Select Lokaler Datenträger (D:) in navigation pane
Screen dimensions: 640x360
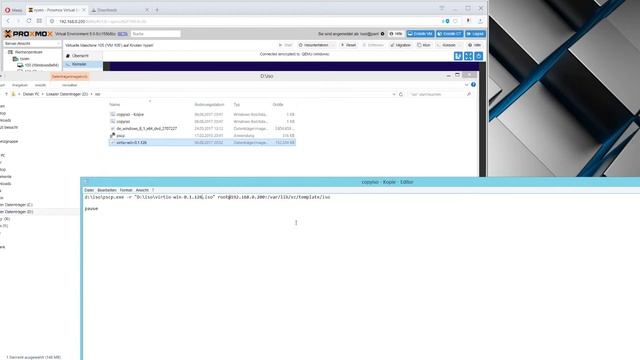coord(16,212)
